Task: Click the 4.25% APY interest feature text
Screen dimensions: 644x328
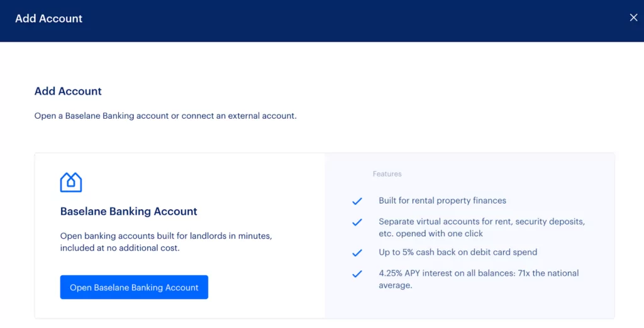Action: tap(479, 279)
